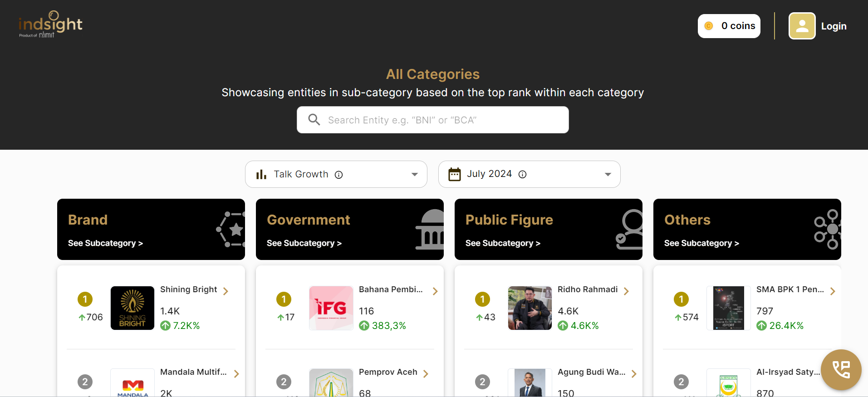Open Shining Bright details chevron
Screen dimensions: 868x397
click(x=226, y=291)
